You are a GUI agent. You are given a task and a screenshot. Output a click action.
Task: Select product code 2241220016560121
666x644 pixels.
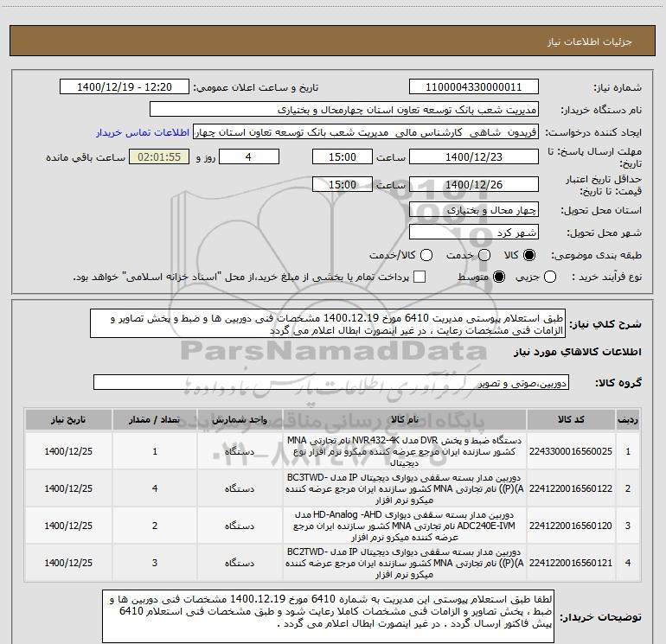click(x=571, y=563)
